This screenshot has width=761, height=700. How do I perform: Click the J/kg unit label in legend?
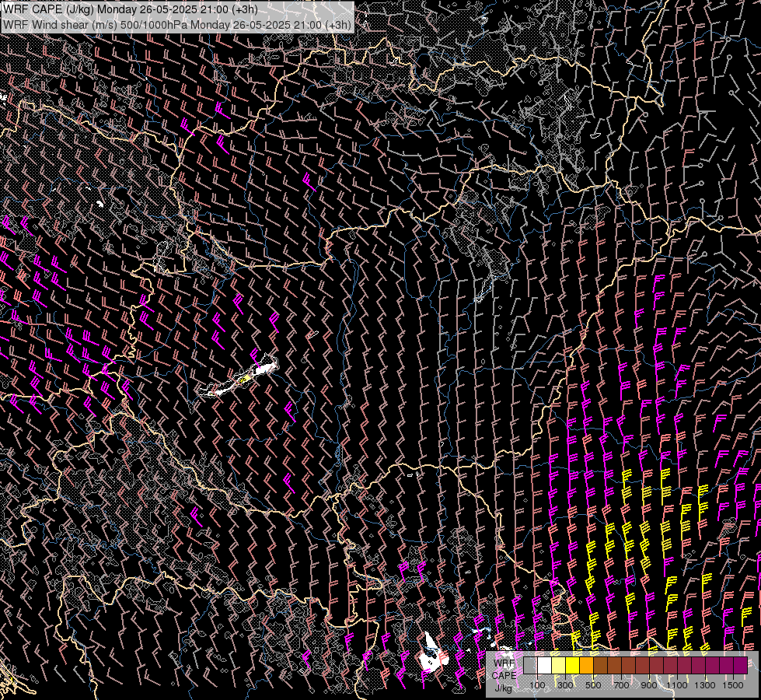click(503, 688)
